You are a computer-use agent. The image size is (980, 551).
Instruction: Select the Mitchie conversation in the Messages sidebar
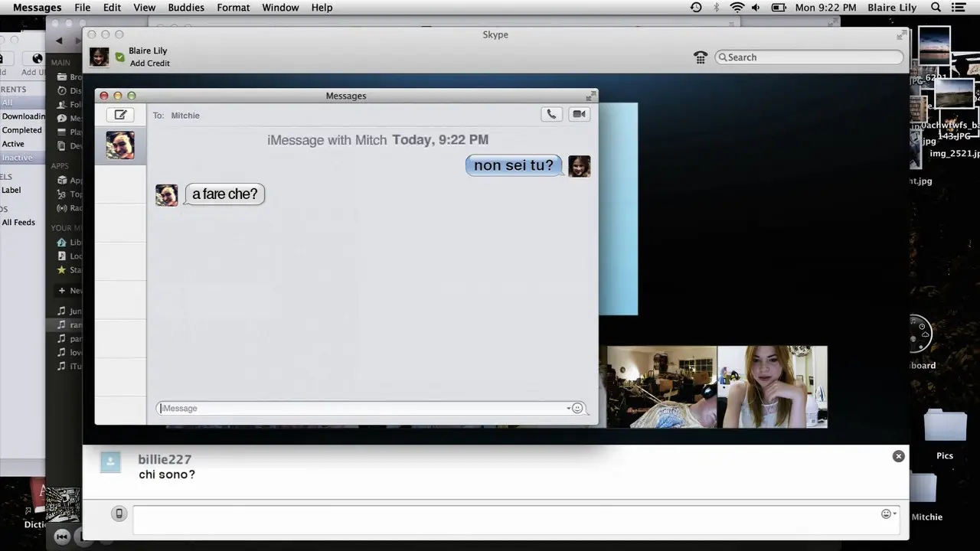(120, 145)
